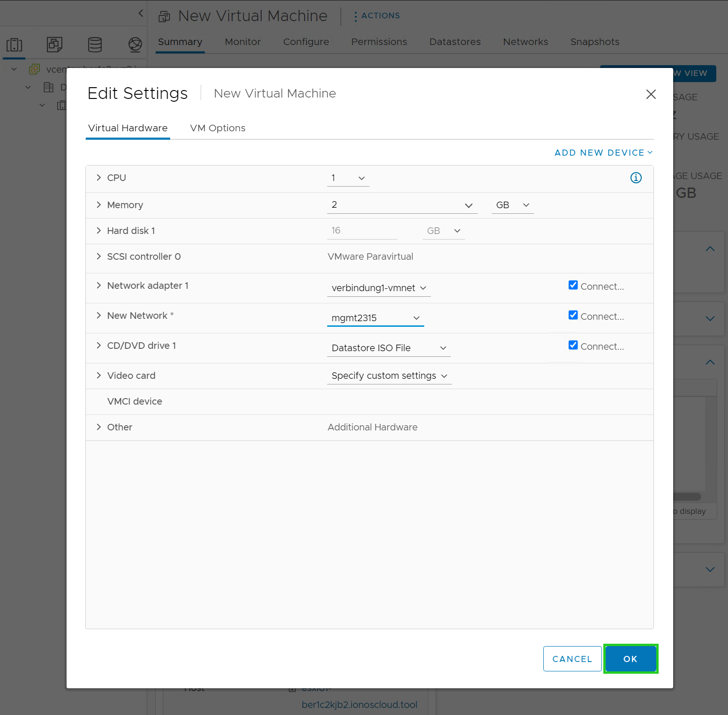The image size is (728, 715).
Task: Collapse the vCenter tree node
Action: (14, 69)
